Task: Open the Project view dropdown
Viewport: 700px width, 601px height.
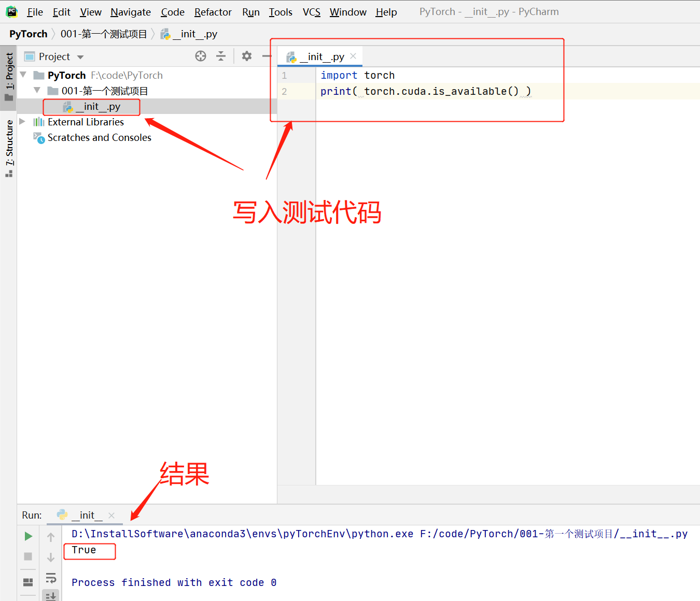Action: tap(80, 57)
